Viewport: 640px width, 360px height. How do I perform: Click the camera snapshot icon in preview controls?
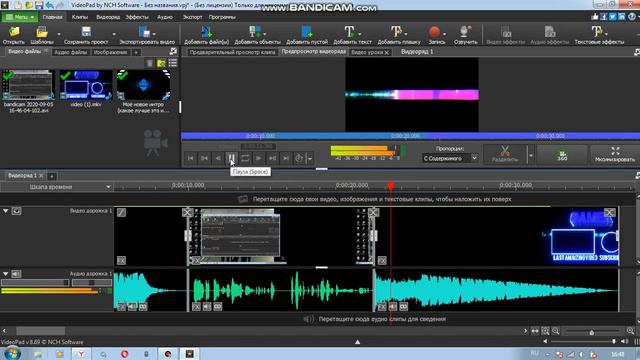click(299, 158)
